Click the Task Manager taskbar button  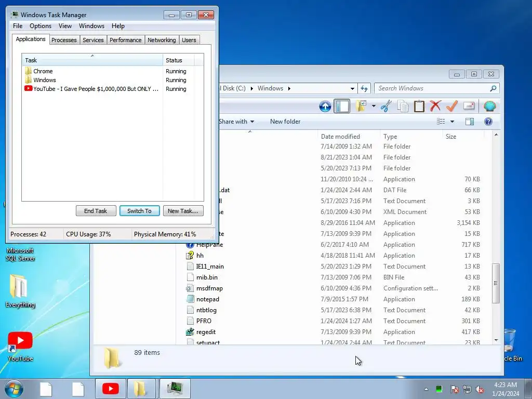175,389
